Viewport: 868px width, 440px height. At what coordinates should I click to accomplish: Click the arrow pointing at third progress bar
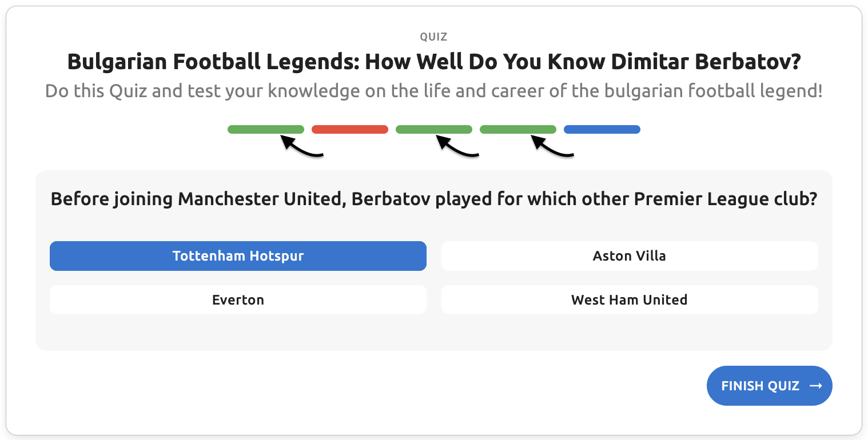(x=457, y=148)
